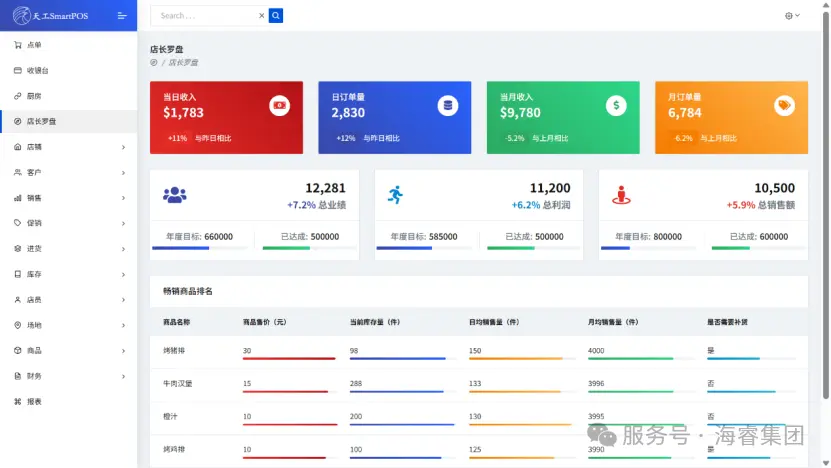This screenshot has width=831, height=468.
Task: Collapse the sidebar using the hamburger icon
Action: click(x=122, y=15)
